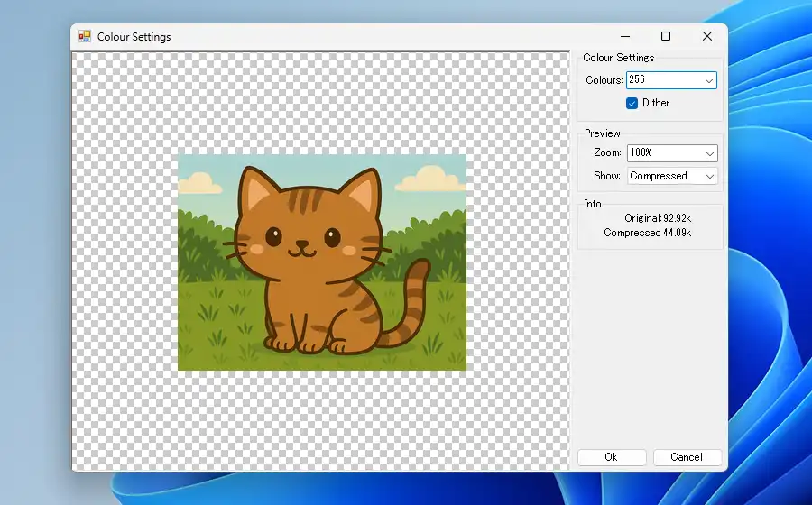Click the 'Colours:' label

pos(604,80)
